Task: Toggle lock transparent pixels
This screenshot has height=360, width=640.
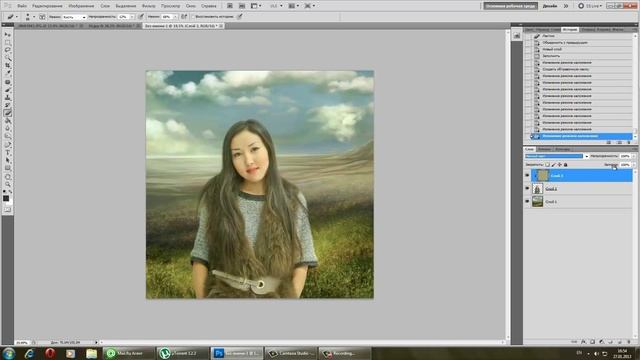Action: (547, 164)
